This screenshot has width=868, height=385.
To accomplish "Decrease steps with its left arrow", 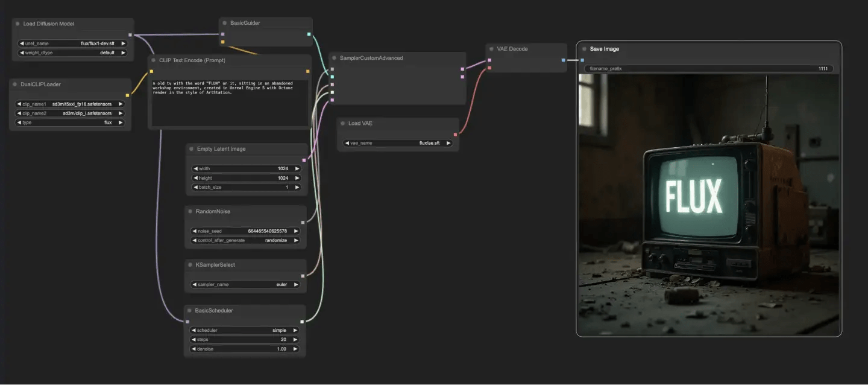I will click(193, 340).
